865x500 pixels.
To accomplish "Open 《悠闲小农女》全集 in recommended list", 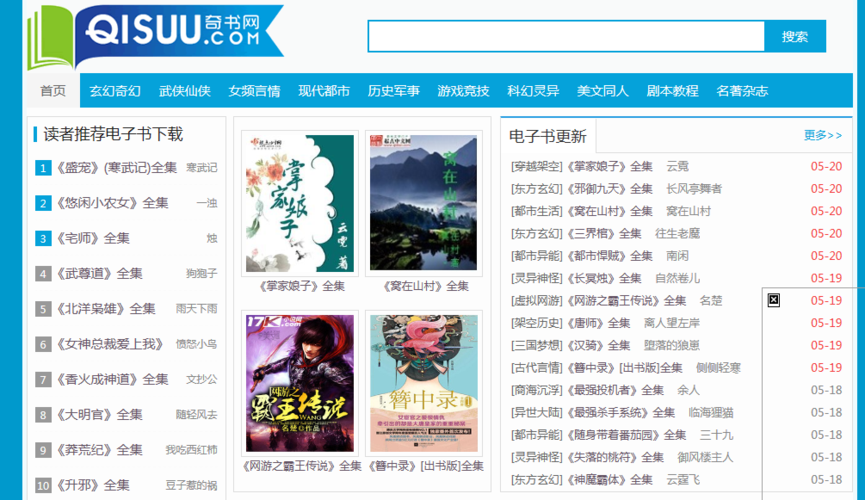I will coord(112,203).
